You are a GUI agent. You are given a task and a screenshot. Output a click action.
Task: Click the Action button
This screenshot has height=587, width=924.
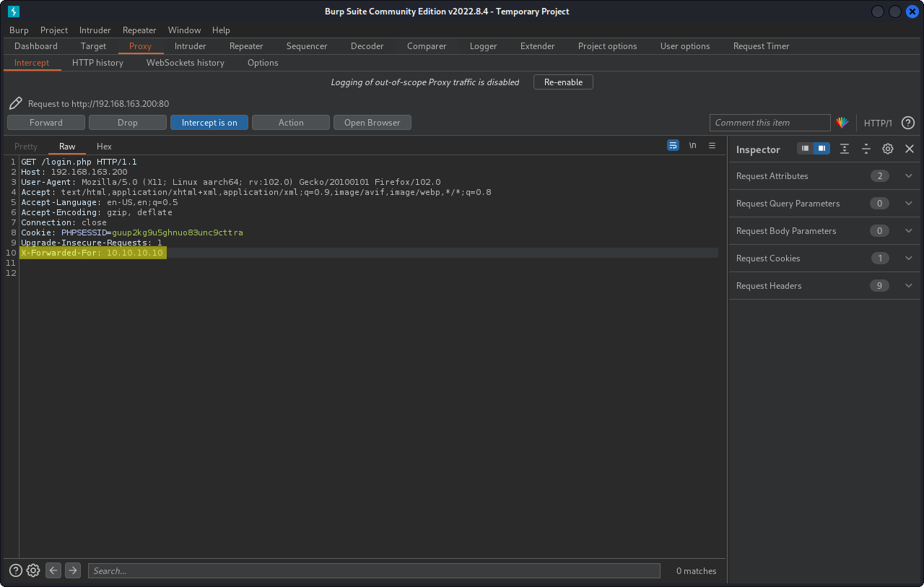pos(291,123)
